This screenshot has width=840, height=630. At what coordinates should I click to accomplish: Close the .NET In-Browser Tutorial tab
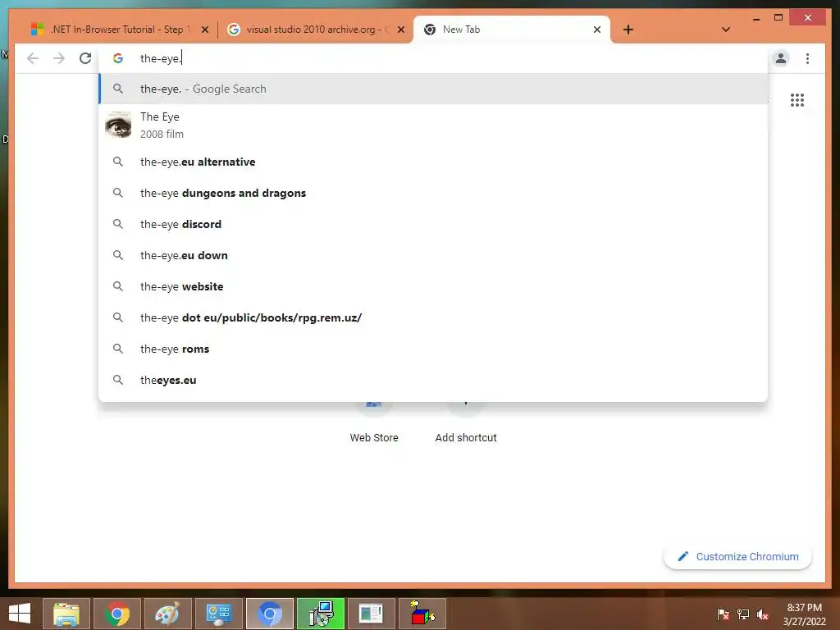(x=204, y=30)
